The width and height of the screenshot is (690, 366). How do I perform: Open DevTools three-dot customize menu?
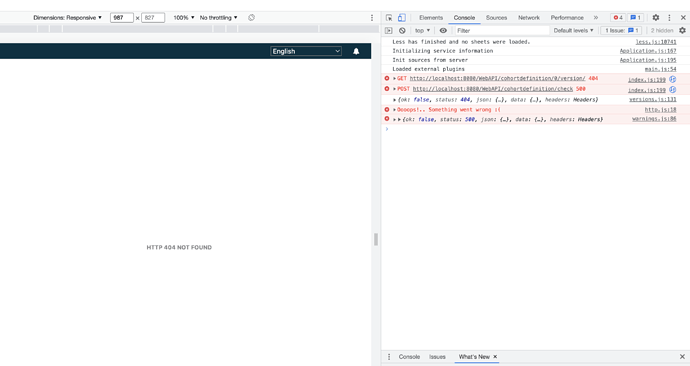[669, 18]
